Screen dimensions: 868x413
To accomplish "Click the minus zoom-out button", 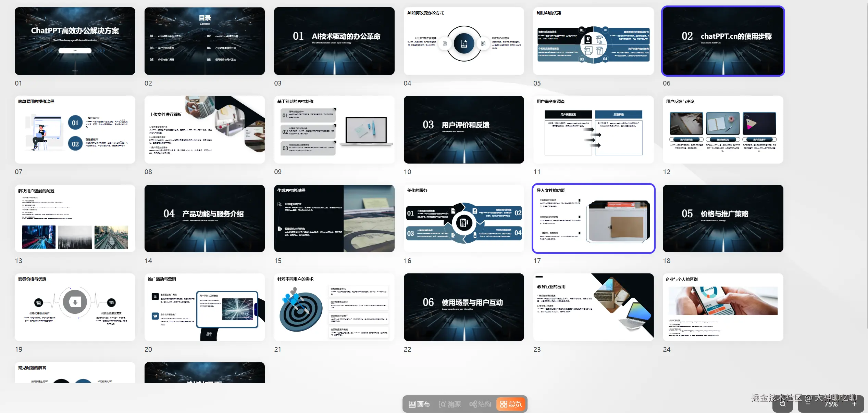I will [808, 404].
